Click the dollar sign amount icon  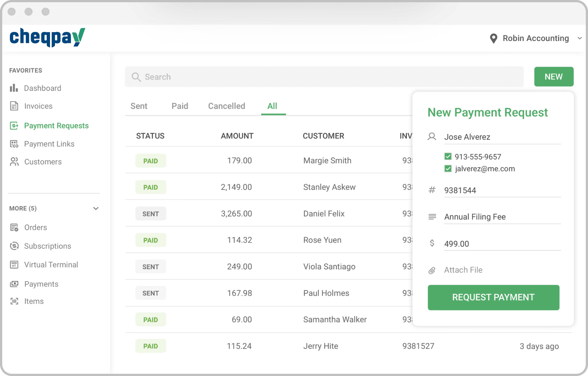[x=432, y=243]
